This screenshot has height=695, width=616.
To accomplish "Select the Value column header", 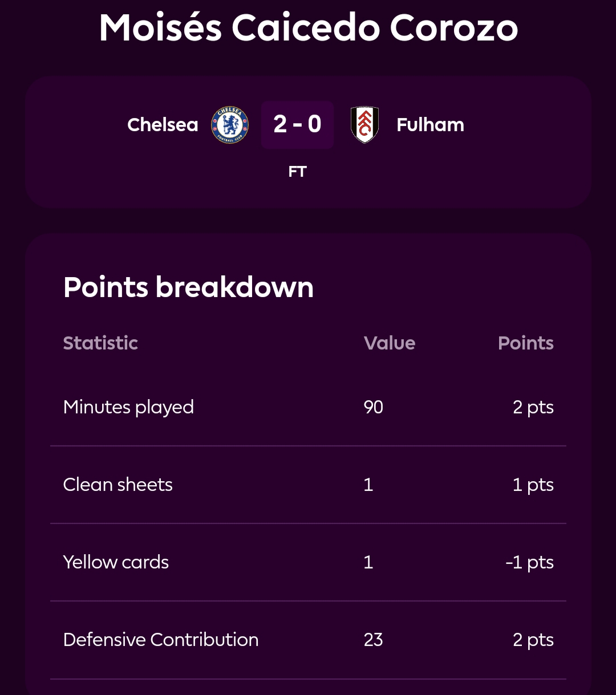I will [x=390, y=343].
